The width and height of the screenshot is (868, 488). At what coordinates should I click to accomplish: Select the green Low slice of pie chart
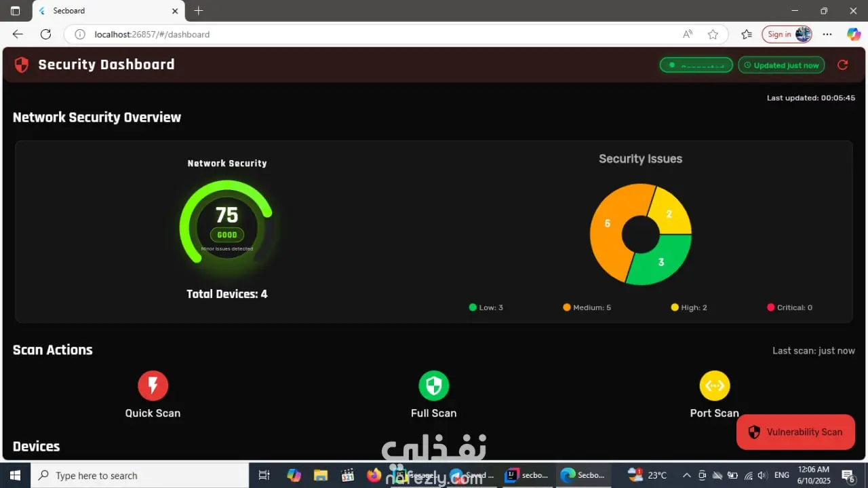tap(662, 261)
